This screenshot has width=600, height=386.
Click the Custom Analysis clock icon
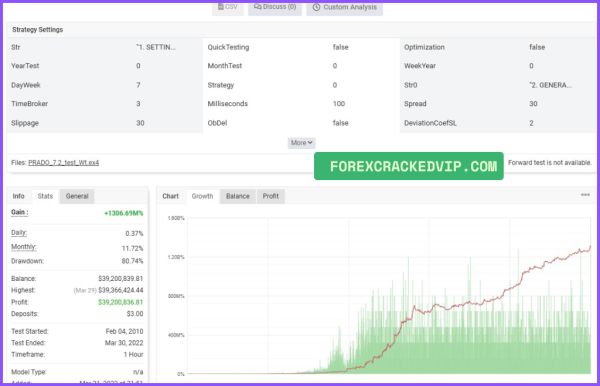tap(316, 7)
